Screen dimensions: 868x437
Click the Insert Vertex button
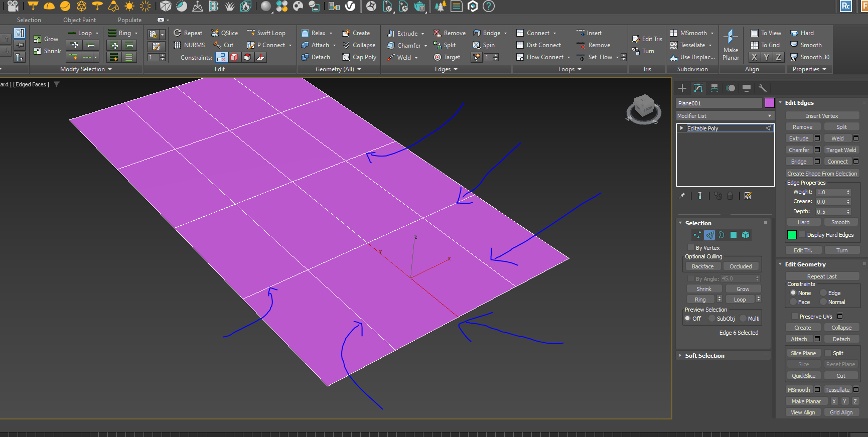(822, 116)
